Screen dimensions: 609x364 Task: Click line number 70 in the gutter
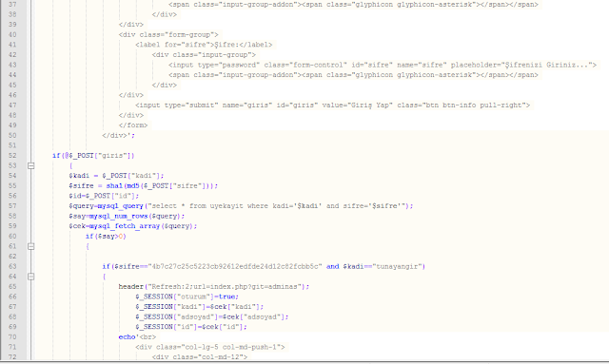point(12,337)
